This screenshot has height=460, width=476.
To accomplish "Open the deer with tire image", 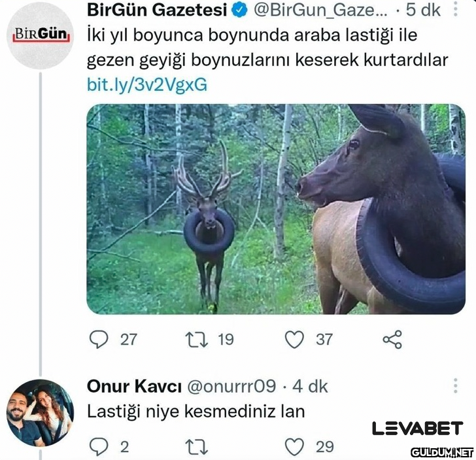I will 276,209.
